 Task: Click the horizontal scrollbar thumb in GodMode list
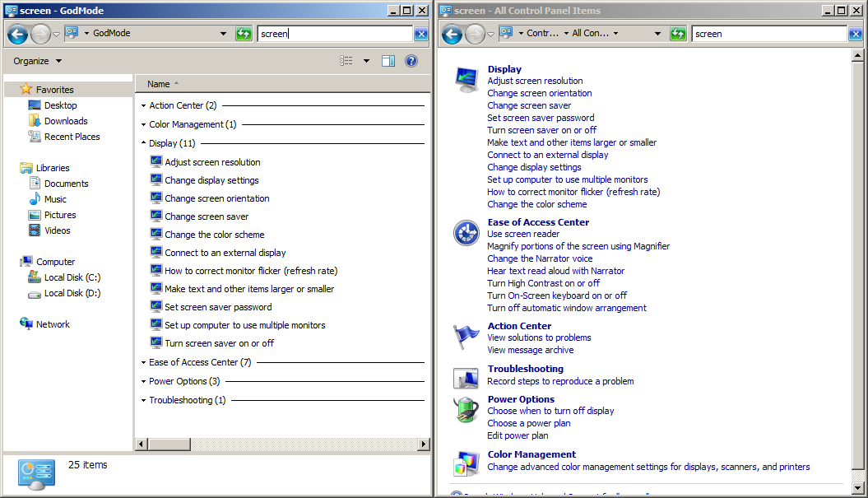tap(169, 444)
